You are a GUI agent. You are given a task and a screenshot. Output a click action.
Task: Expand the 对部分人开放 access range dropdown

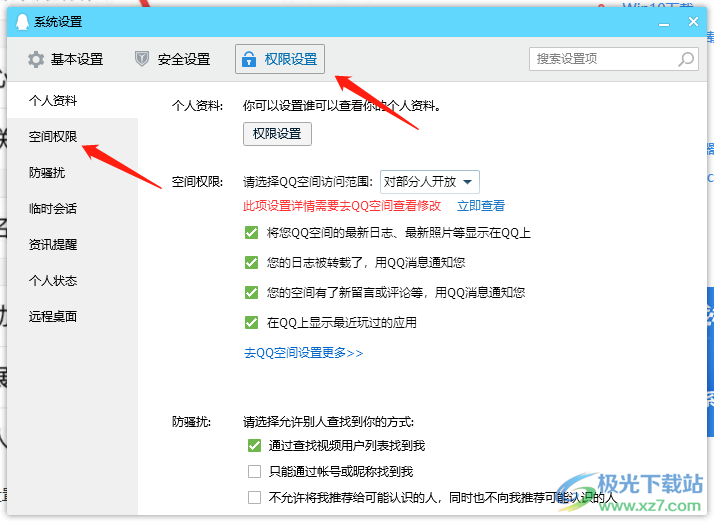click(x=429, y=182)
